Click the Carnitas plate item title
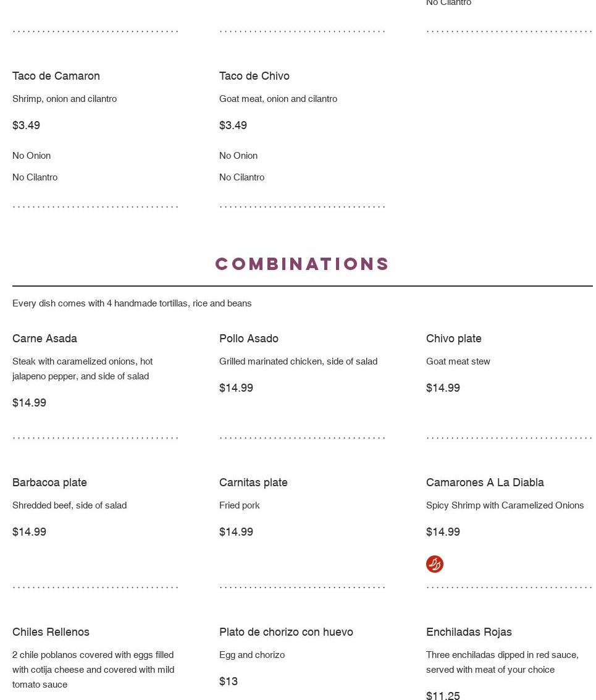The height and width of the screenshot is (700, 596). 253,483
